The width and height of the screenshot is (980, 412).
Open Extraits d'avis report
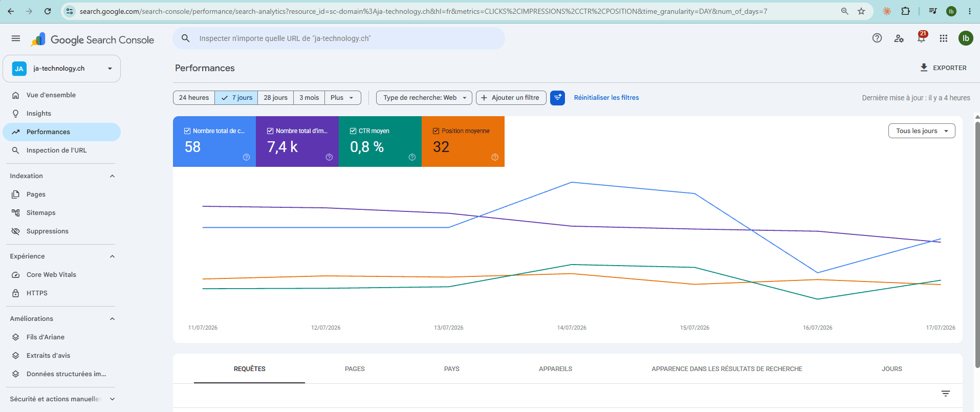tap(62, 356)
